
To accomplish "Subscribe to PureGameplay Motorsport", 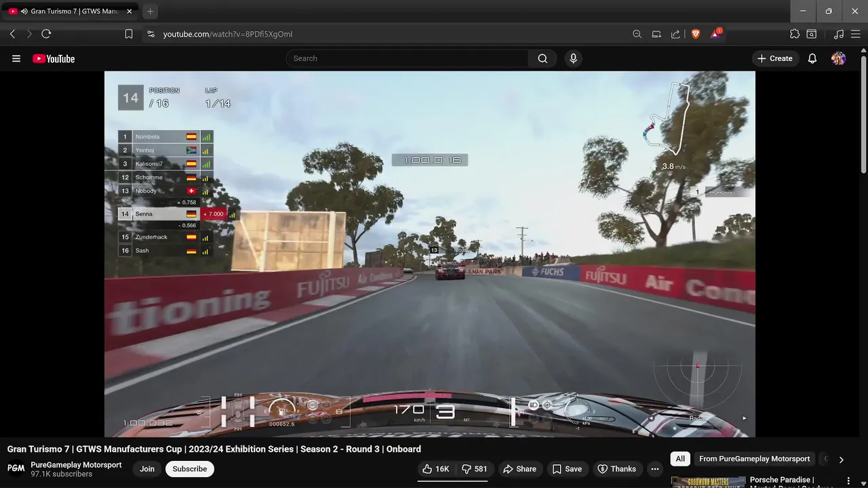I will [x=190, y=469].
